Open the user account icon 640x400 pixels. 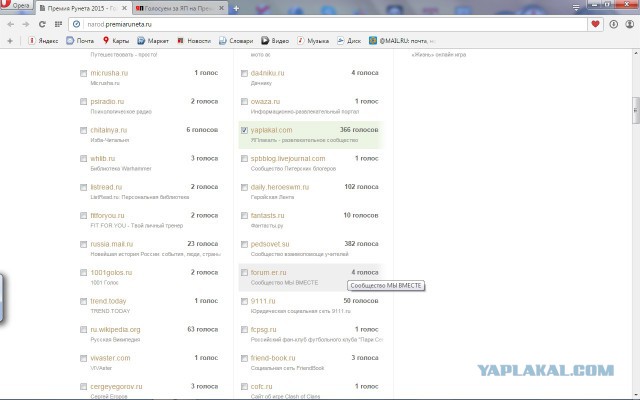pyautogui.click(x=630, y=24)
